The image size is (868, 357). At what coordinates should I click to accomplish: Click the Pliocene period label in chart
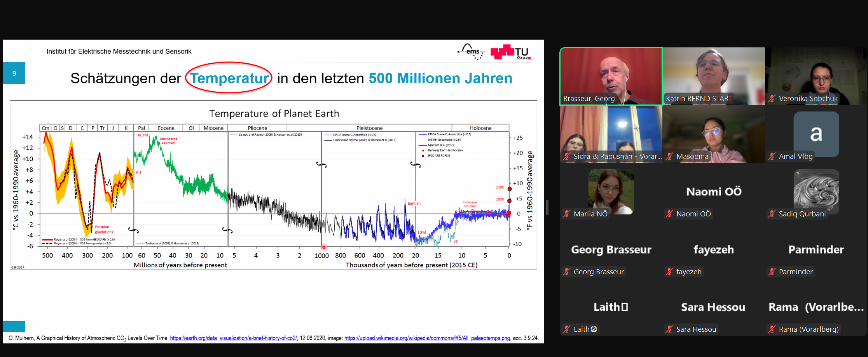tap(257, 128)
